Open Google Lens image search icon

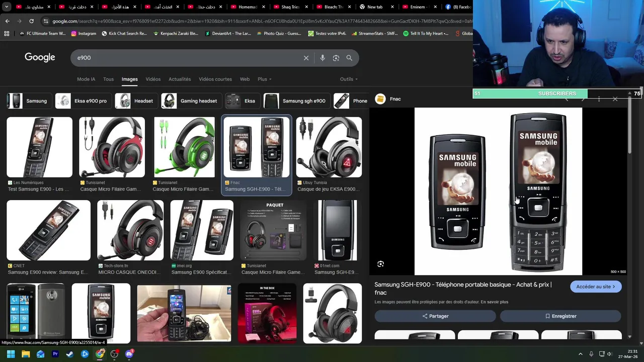(336, 58)
